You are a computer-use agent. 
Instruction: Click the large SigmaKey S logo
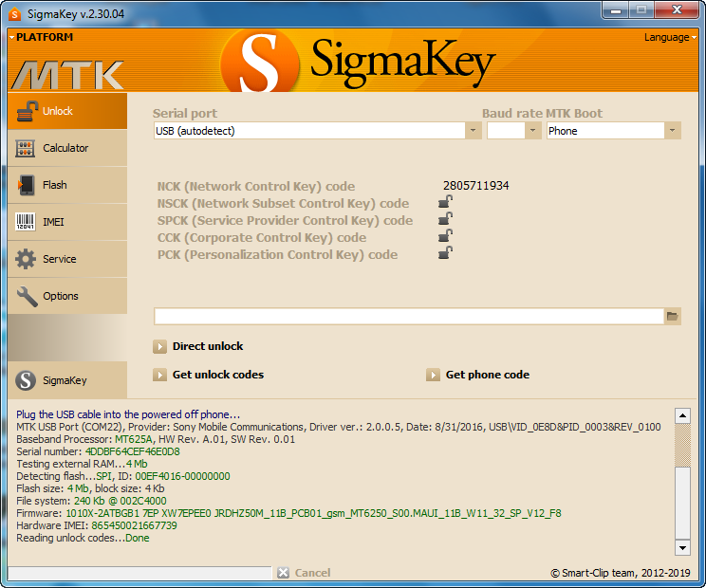pos(260,62)
